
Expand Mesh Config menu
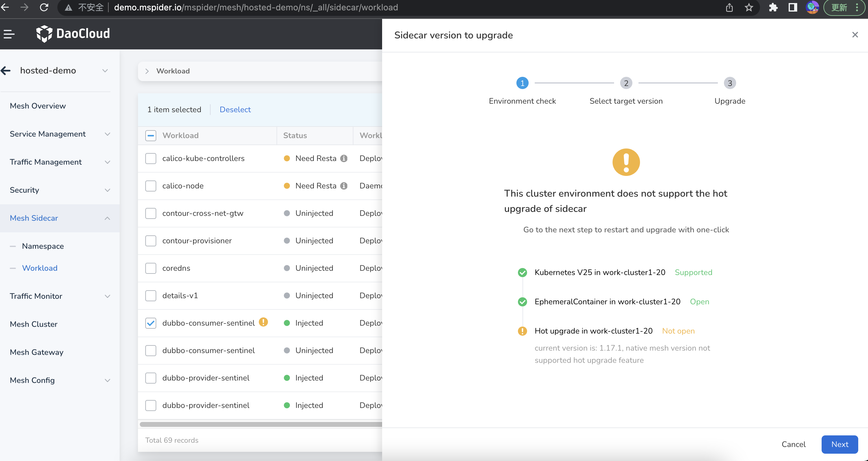[60, 380]
